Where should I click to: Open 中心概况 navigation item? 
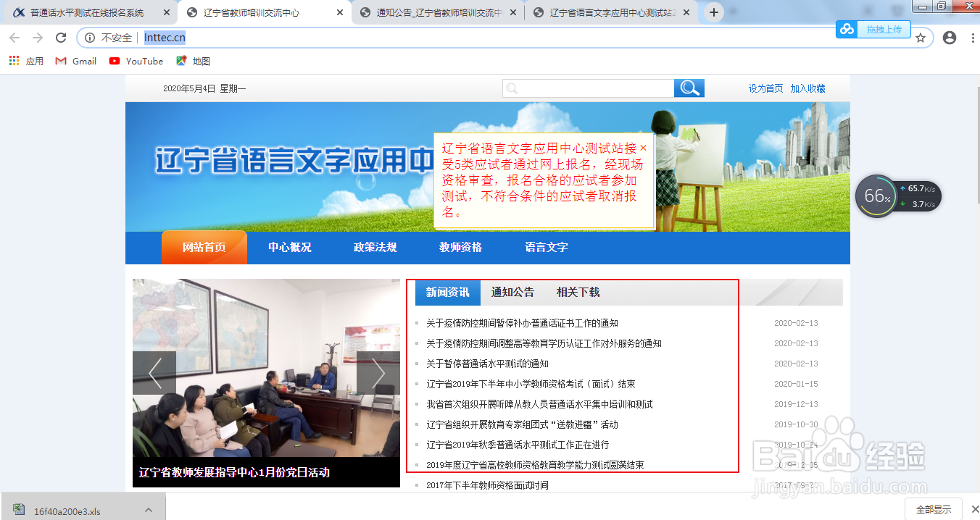(290, 247)
